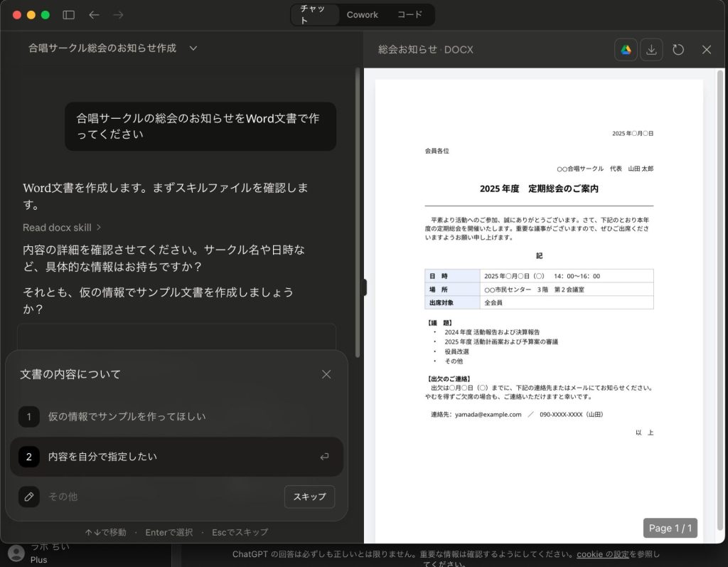This screenshot has width=728, height=567.
Task: Go back with the left arrow
Action: (x=95, y=15)
